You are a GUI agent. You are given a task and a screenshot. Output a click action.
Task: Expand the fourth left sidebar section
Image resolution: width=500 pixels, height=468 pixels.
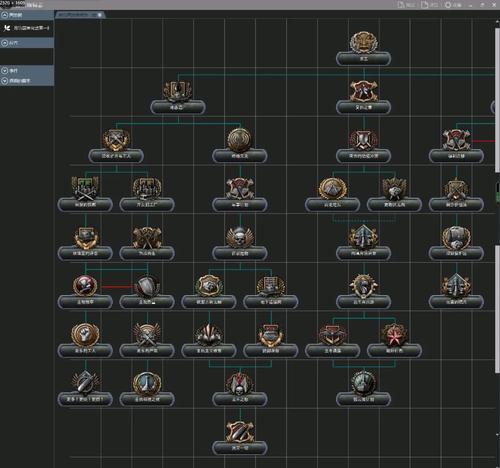pyautogui.click(x=27, y=81)
